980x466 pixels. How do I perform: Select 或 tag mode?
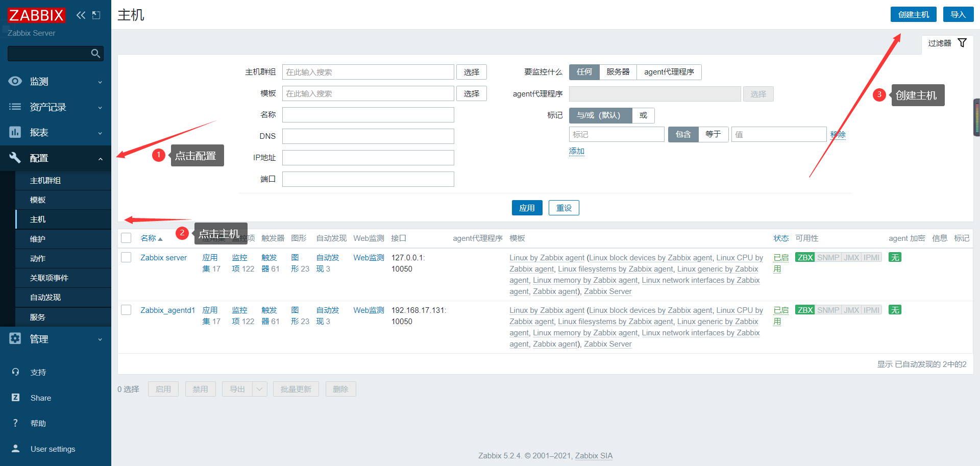tap(643, 115)
